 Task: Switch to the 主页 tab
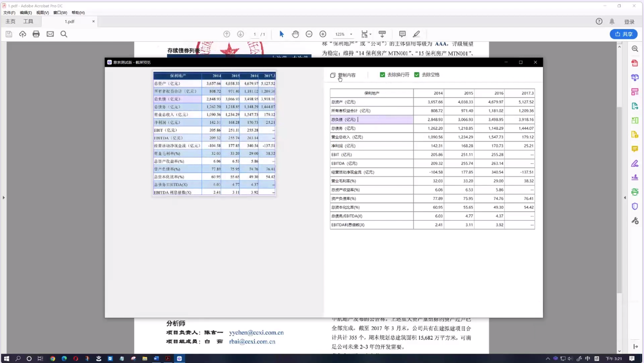[10, 21]
